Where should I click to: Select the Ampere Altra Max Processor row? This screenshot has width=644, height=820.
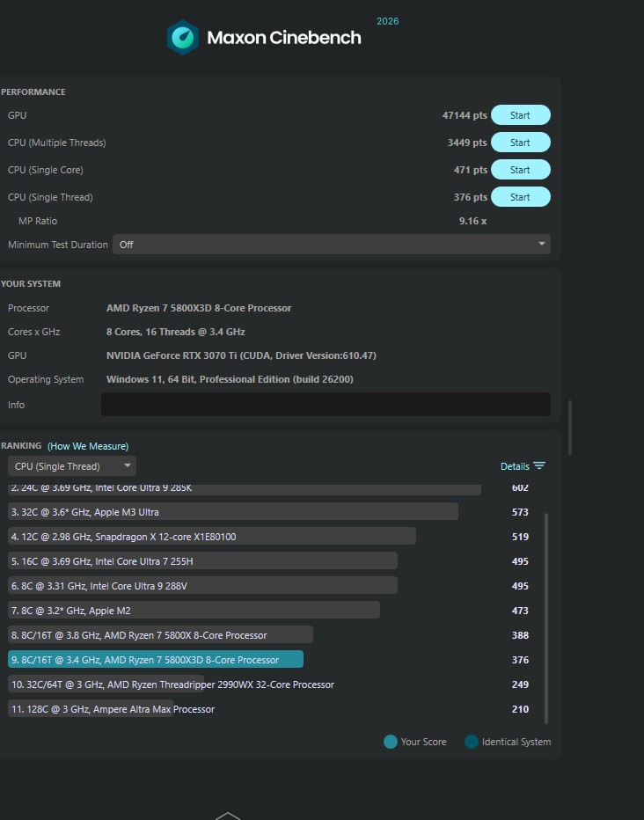click(112, 708)
